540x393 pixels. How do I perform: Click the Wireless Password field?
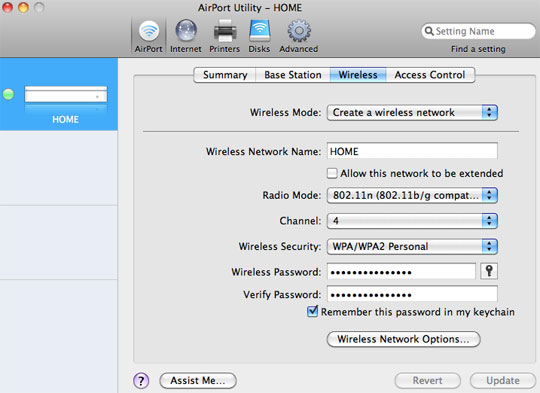(401, 272)
